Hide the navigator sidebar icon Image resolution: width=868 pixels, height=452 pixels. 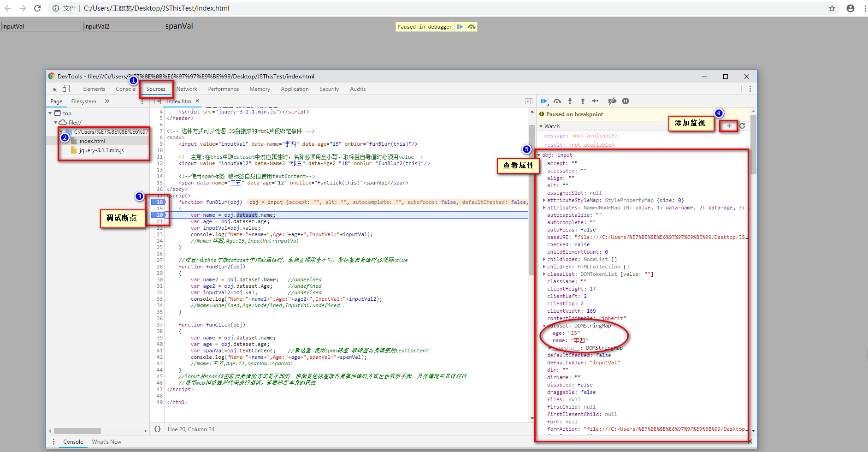157,101
